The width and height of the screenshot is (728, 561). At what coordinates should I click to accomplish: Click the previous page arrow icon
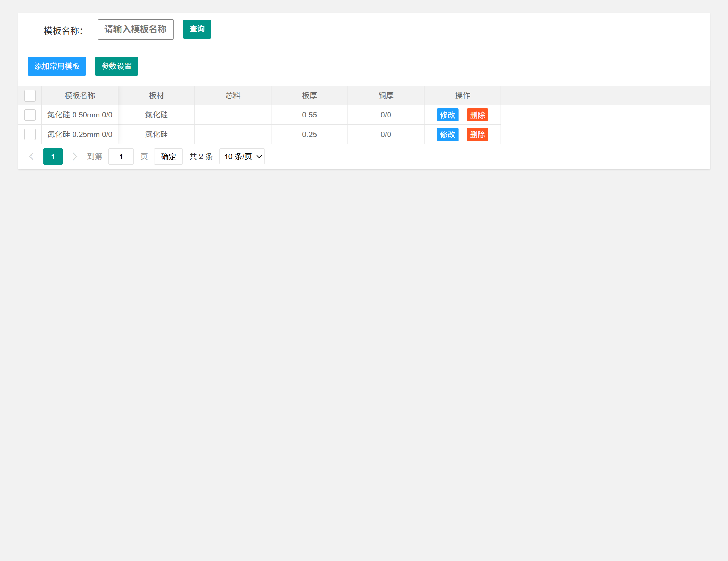(32, 156)
